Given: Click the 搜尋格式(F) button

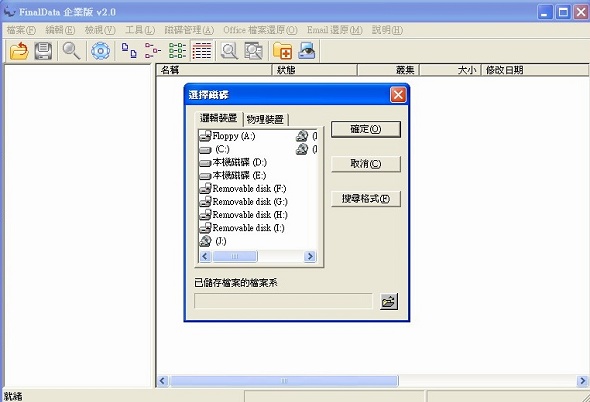Looking at the screenshot, I should pyautogui.click(x=366, y=198).
